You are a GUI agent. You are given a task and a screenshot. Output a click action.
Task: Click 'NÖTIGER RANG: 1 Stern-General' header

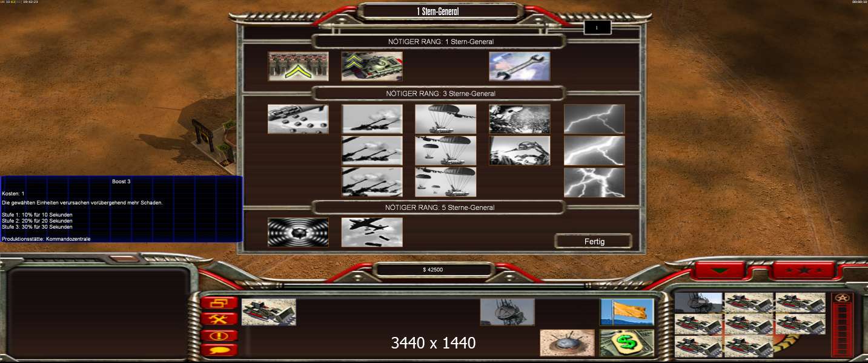coord(440,42)
